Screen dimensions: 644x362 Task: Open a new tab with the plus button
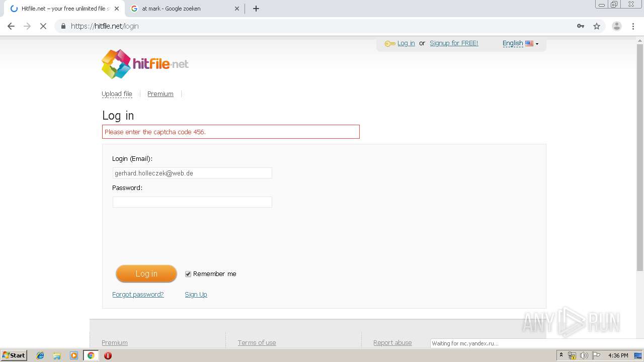(256, 9)
